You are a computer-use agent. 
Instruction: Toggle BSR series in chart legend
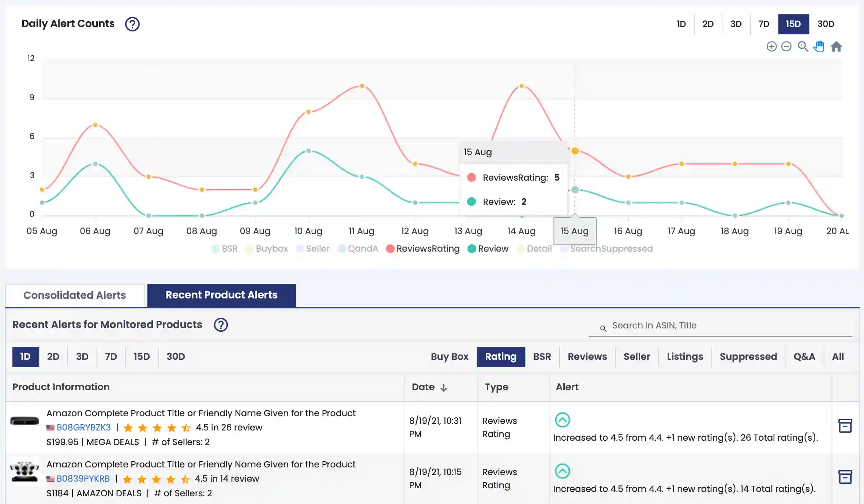coord(225,249)
